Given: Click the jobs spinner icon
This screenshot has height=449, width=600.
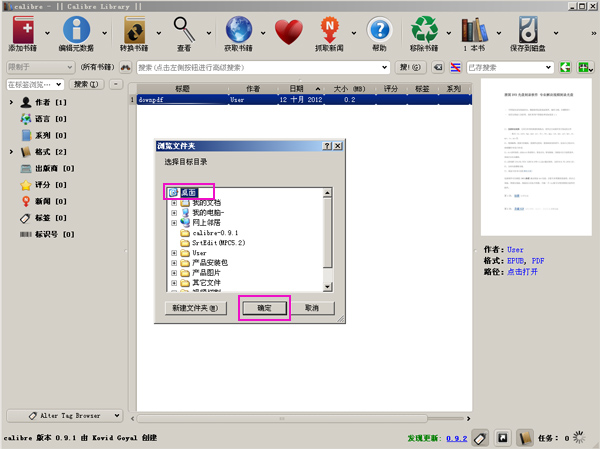Looking at the screenshot, I should pos(579,437).
